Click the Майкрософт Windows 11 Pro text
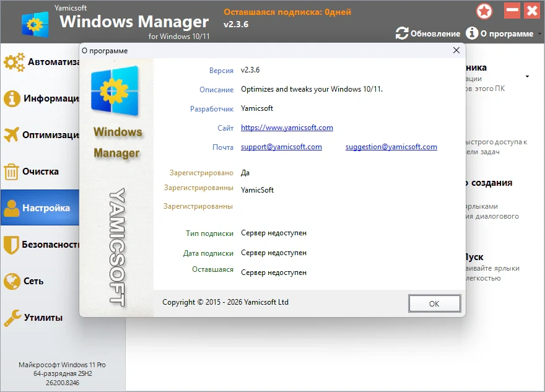 62,365
